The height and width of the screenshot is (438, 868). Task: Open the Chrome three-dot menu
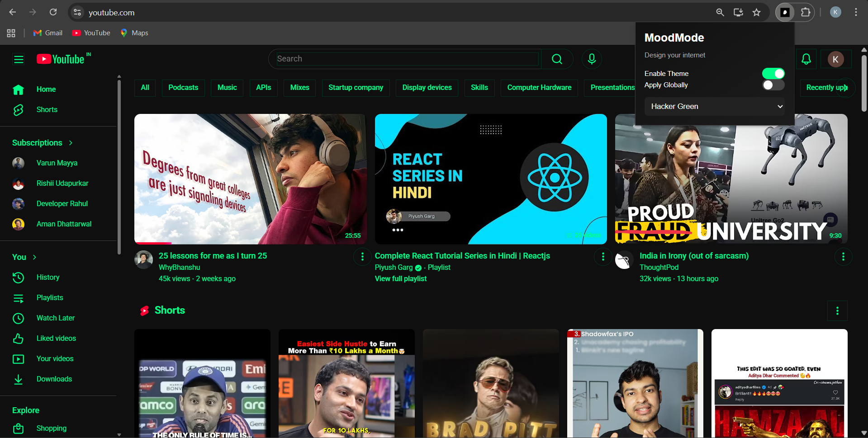[856, 13]
